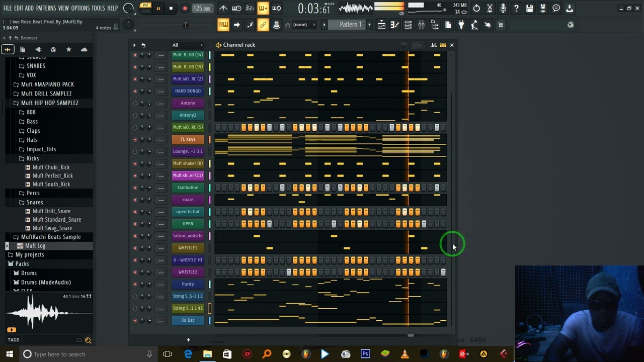Image resolution: width=644 pixels, height=362 pixels.
Task: Launch VLC media player from taskbar
Action: 405,354
